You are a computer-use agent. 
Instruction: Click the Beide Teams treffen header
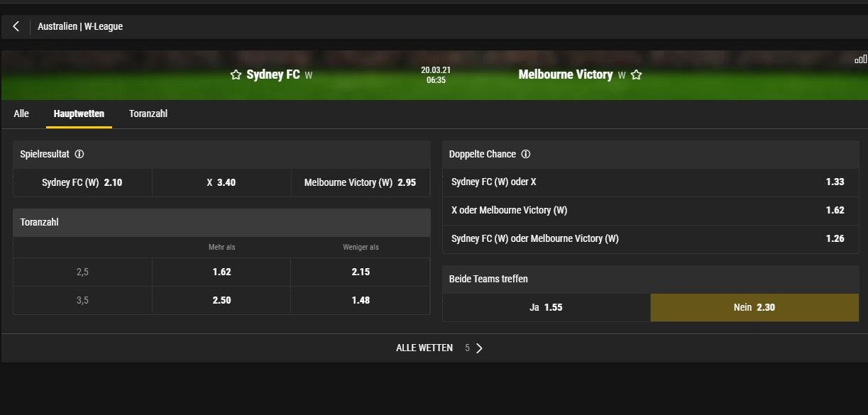[651, 280]
